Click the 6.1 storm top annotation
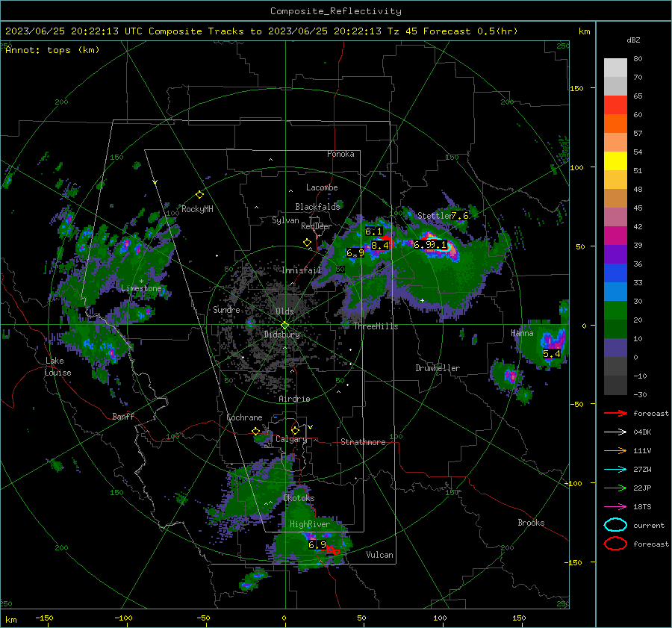The width and height of the screenshot is (672, 628). click(x=374, y=231)
